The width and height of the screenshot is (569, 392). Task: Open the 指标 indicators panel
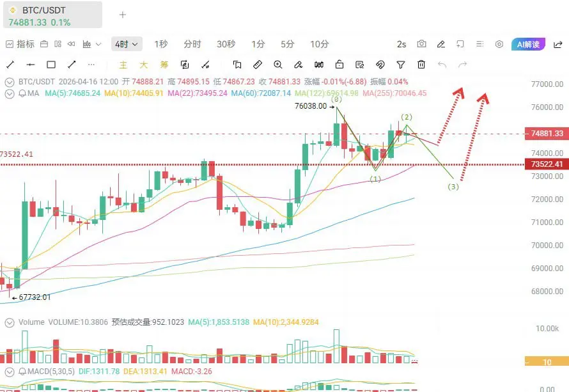click(20, 44)
